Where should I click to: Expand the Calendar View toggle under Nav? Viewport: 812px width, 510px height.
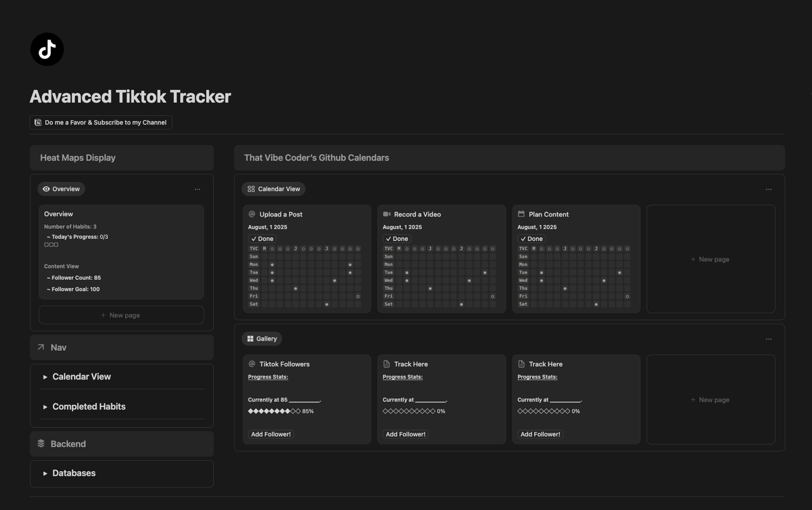pos(45,377)
